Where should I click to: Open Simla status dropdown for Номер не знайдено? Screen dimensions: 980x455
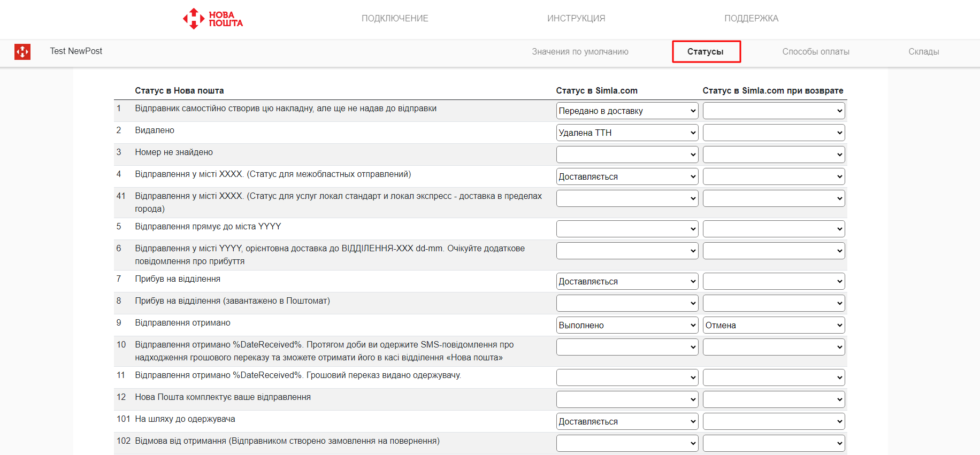tap(627, 155)
